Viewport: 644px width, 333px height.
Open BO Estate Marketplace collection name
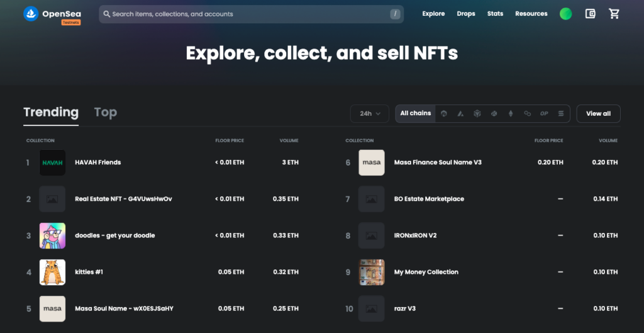(429, 199)
